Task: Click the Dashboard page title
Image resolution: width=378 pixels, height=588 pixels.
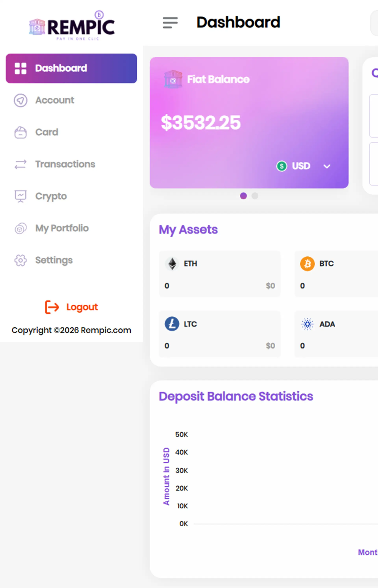Action: click(x=238, y=22)
